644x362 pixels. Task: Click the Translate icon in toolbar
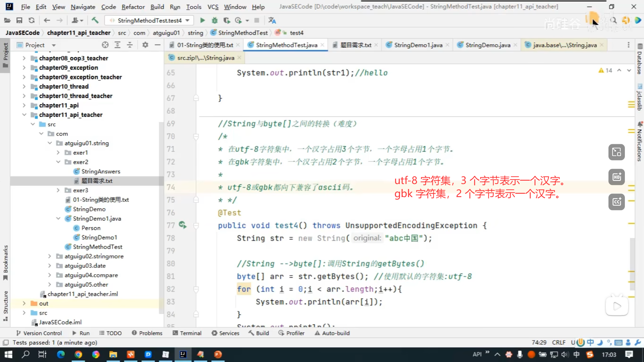coord(272,20)
